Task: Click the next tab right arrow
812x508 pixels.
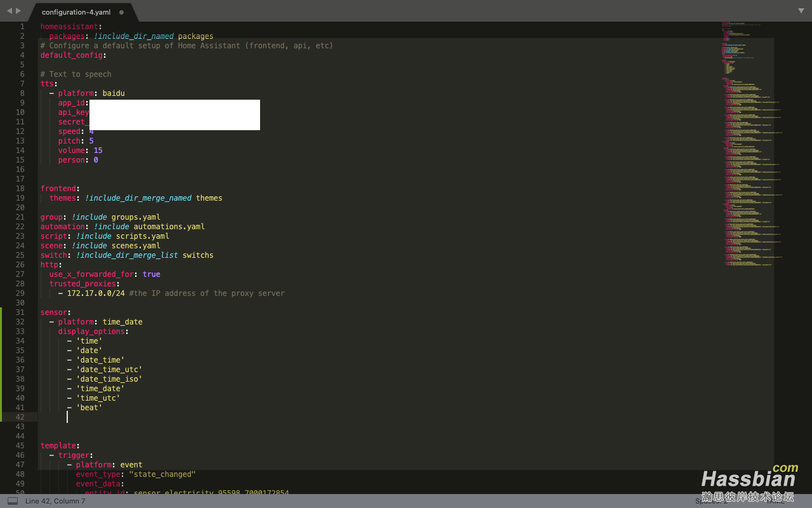Action: pyautogui.click(x=18, y=11)
